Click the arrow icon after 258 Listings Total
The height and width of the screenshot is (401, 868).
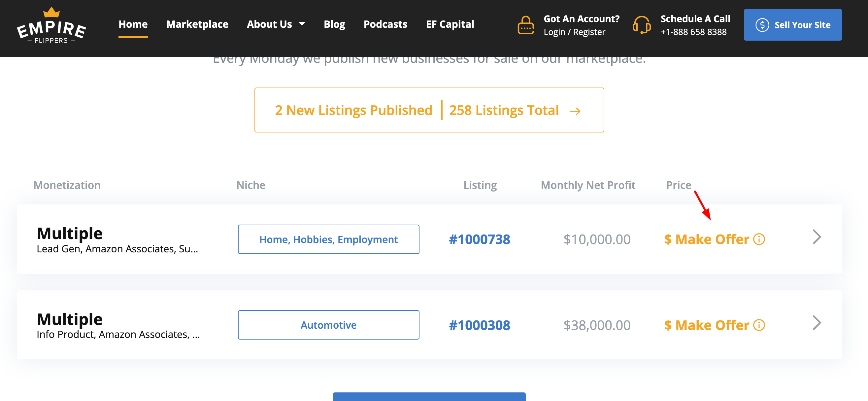pyautogui.click(x=575, y=111)
